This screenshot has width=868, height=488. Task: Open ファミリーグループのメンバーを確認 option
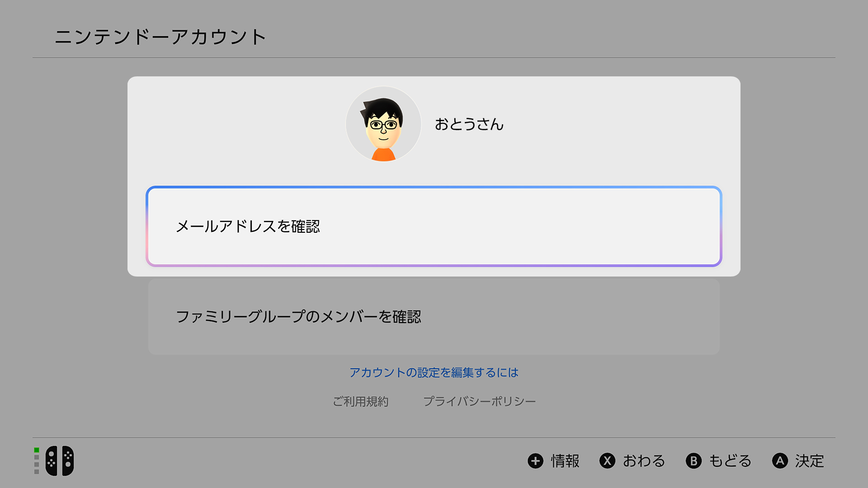[x=434, y=317]
